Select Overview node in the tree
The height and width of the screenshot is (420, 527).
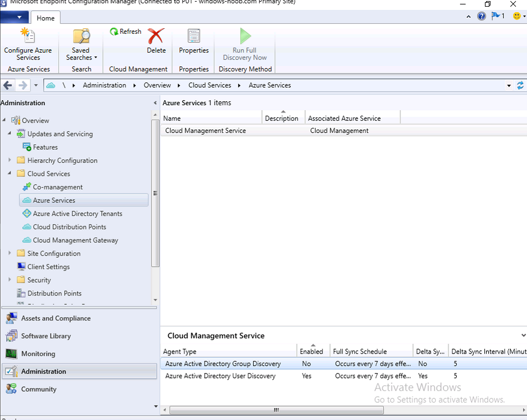click(35, 121)
